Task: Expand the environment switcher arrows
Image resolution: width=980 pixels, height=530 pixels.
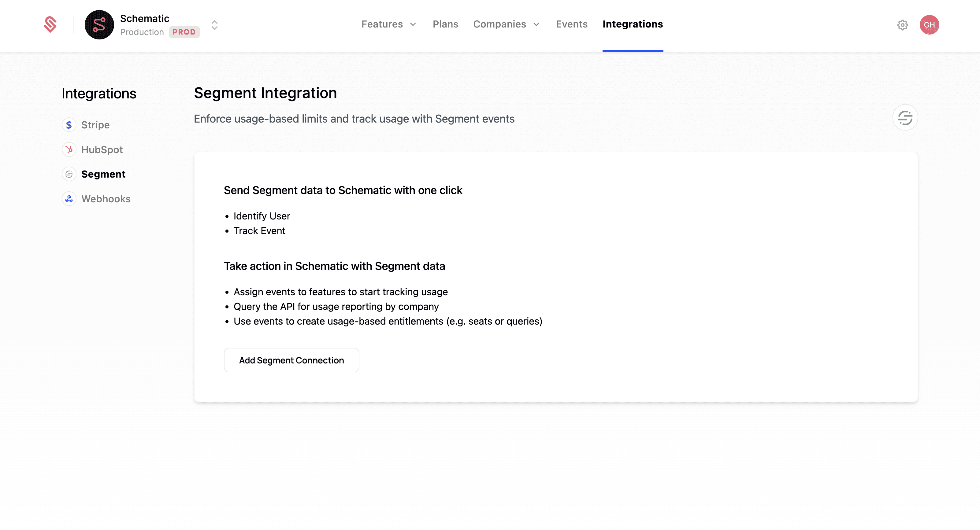Action: (214, 25)
